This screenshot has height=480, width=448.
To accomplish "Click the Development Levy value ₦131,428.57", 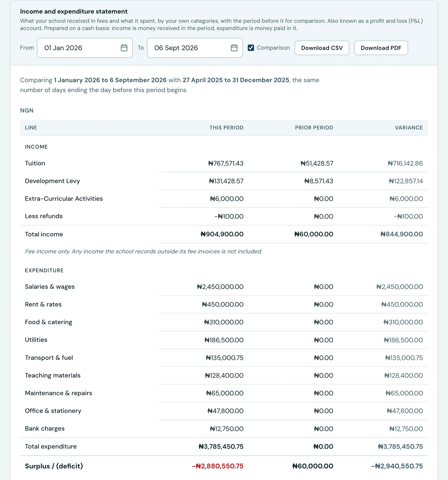I will click(226, 181).
